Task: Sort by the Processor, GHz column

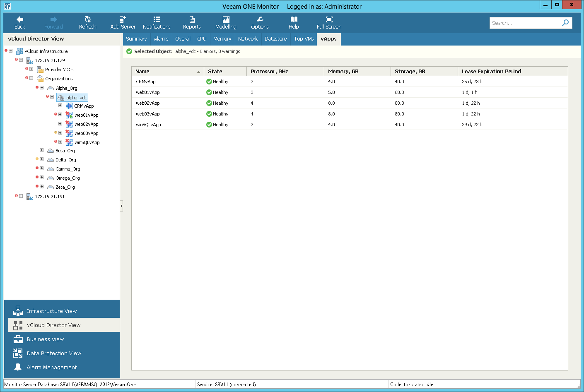Action: pos(285,71)
